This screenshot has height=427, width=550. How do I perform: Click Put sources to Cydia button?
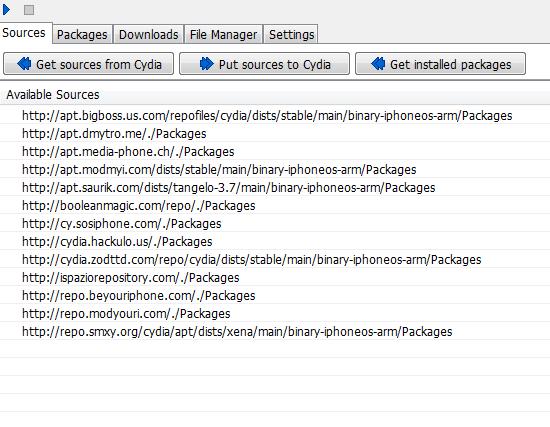[x=264, y=64]
